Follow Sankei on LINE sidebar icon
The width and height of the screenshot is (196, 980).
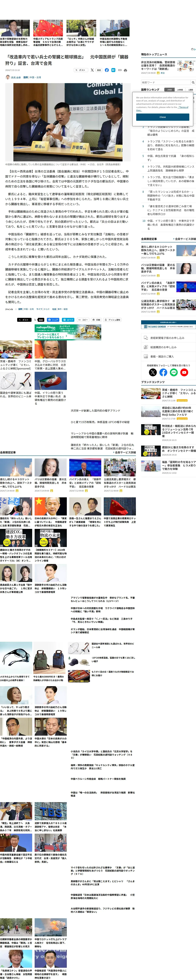pos(174,372)
